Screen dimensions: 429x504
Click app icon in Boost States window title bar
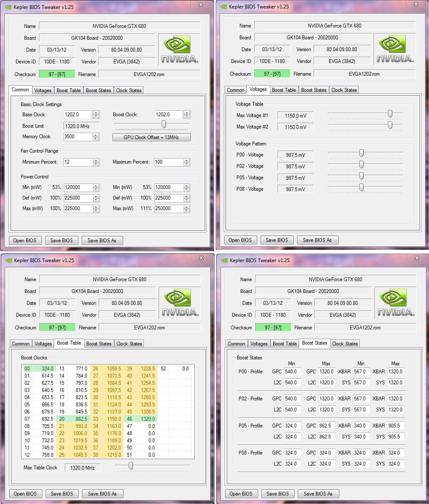tap(224, 260)
